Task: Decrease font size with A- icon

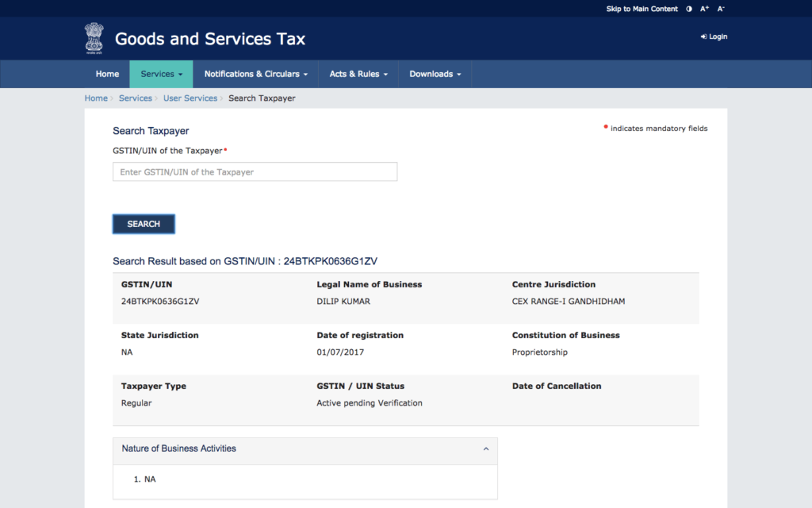Action: pyautogui.click(x=721, y=9)
